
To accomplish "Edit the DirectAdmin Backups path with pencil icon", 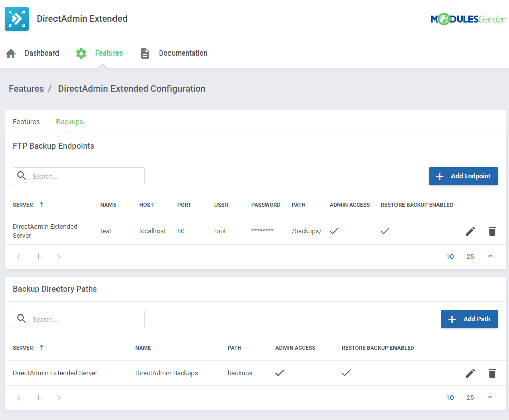I will coord(470,373).
